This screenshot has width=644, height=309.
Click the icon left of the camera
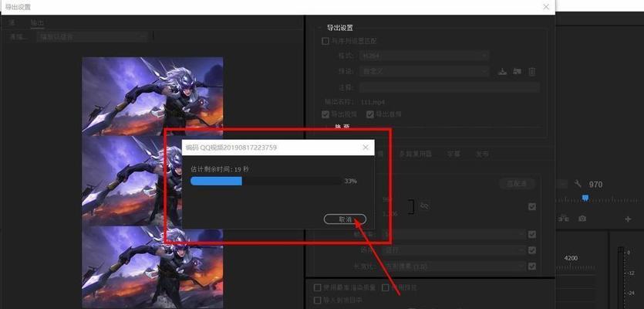(x=564, y=219)
